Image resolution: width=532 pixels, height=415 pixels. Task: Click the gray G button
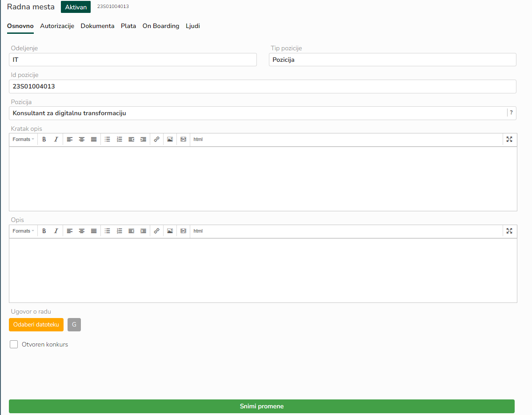74,325
